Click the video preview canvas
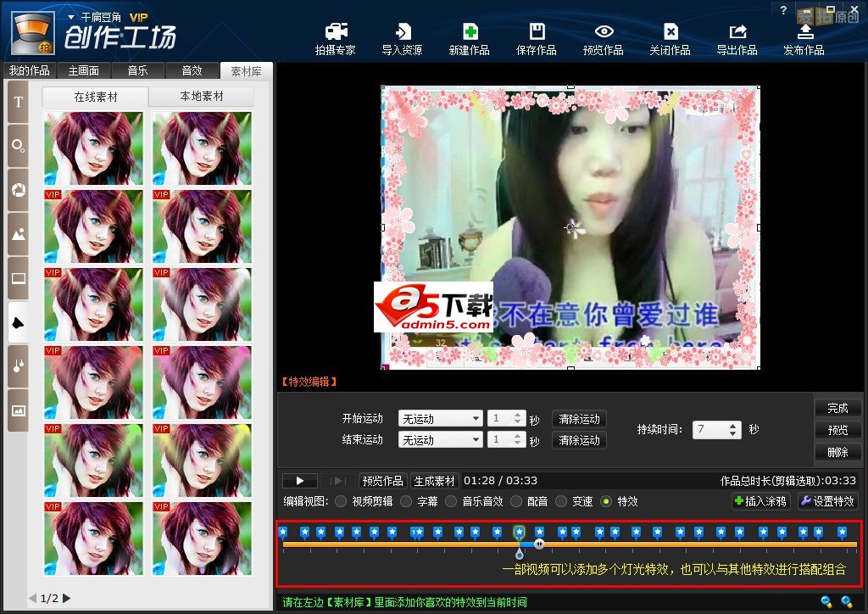 pyautogui.click(x=570, y=227)
